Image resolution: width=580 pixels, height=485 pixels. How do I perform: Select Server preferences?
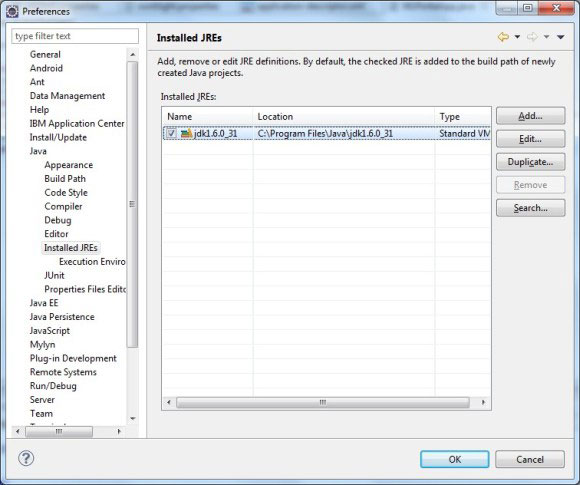tap(42, 400)
